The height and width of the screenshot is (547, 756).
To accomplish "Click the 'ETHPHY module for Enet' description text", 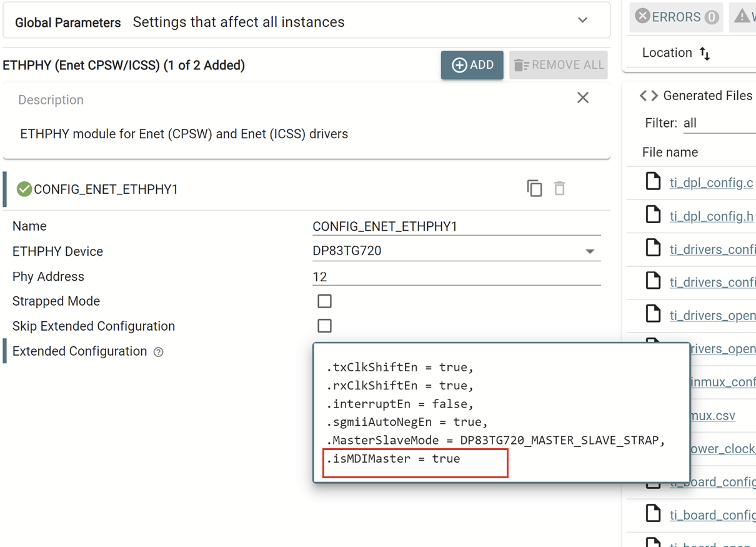I will coord(184,134).
